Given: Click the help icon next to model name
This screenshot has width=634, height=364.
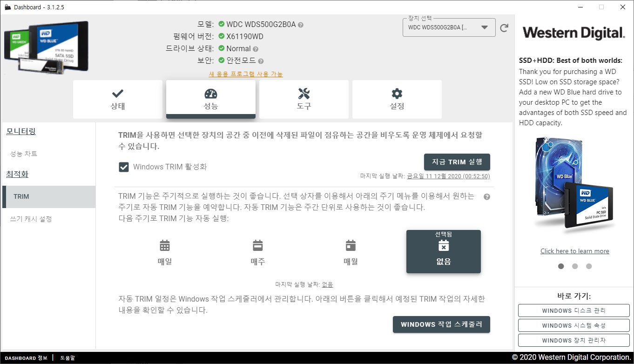Looking at the screenshot, I should (301, 25).
